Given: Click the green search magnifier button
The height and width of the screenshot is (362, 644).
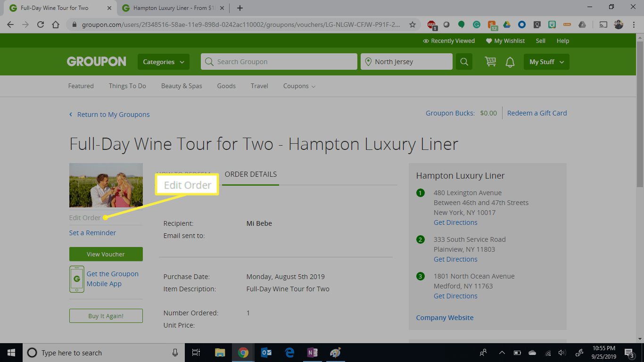Looking at the screenshot, I should coord(464,62).
